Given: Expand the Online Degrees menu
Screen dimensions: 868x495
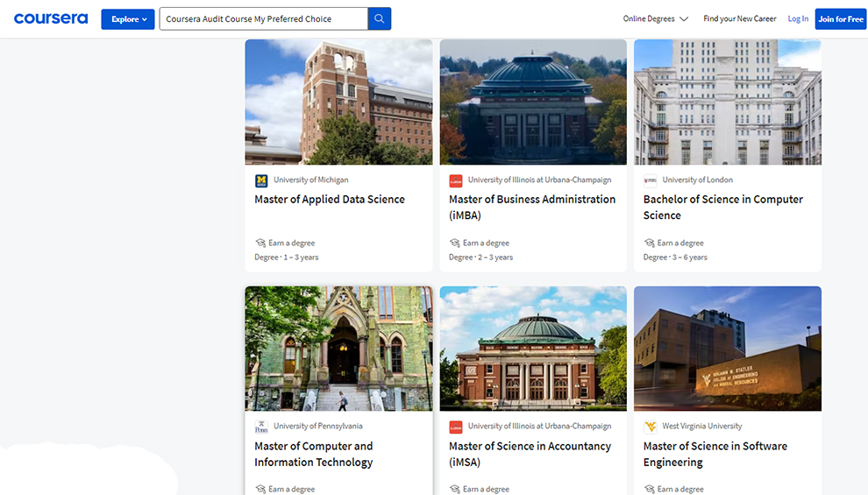Looking at the screenshot, I should pyautogui.click(x=656, y=18).
